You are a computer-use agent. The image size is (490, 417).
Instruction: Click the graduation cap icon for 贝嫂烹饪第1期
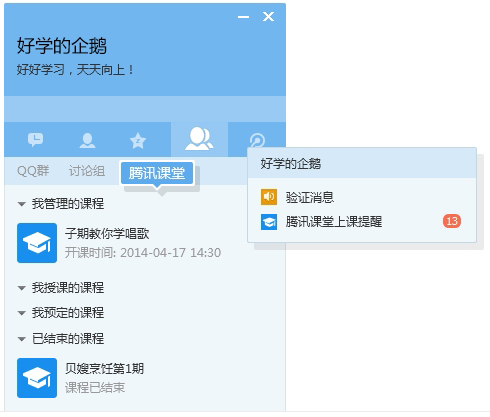pyautogui.click(x=37, y=378)
